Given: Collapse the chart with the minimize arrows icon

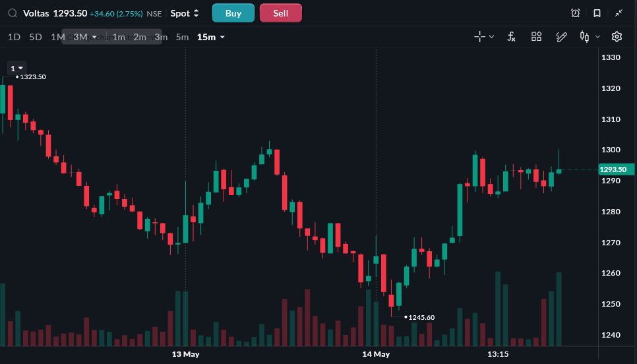Looking at the screenshot, I should [x=619, y=13].
